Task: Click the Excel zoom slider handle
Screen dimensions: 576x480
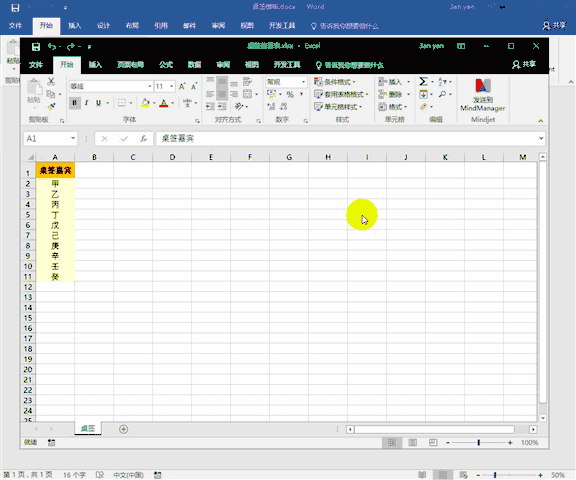Action: click(x=479, y=443)
